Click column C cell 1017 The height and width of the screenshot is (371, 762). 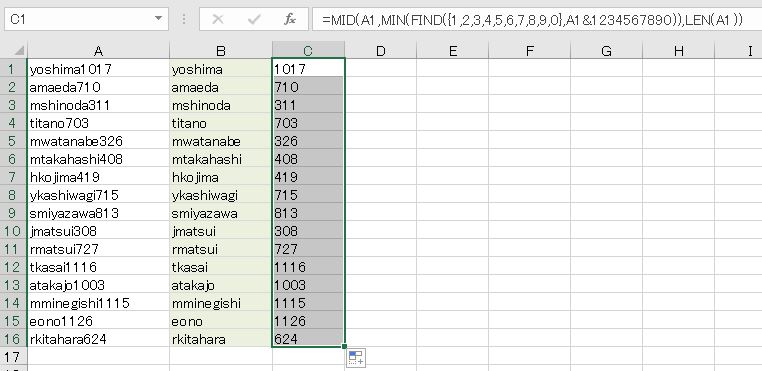tap(308, 69)
